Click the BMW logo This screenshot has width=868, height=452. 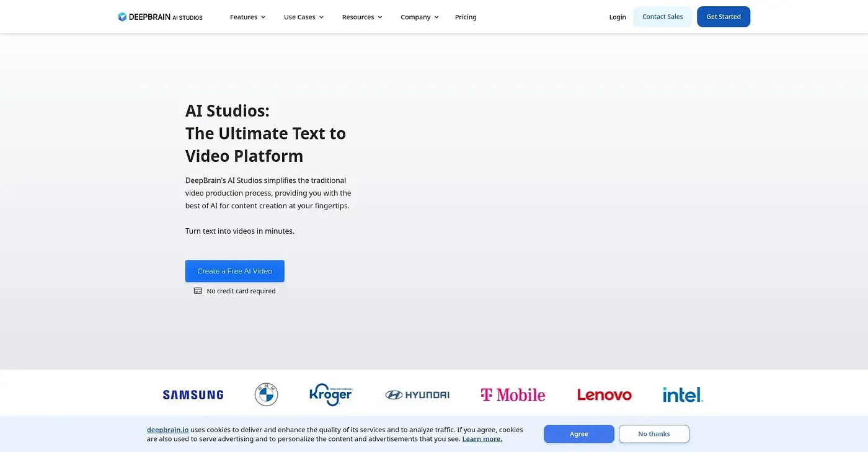click(266, 394)
